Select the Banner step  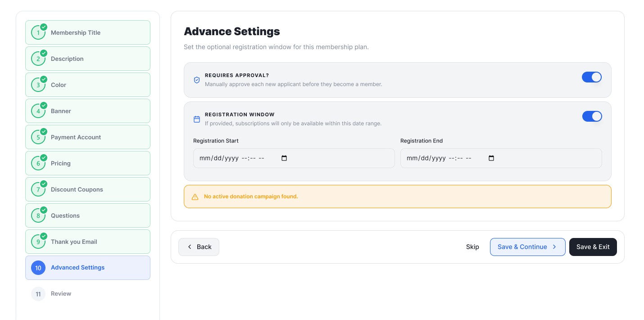pyautogui.click(x=88, y=111)
